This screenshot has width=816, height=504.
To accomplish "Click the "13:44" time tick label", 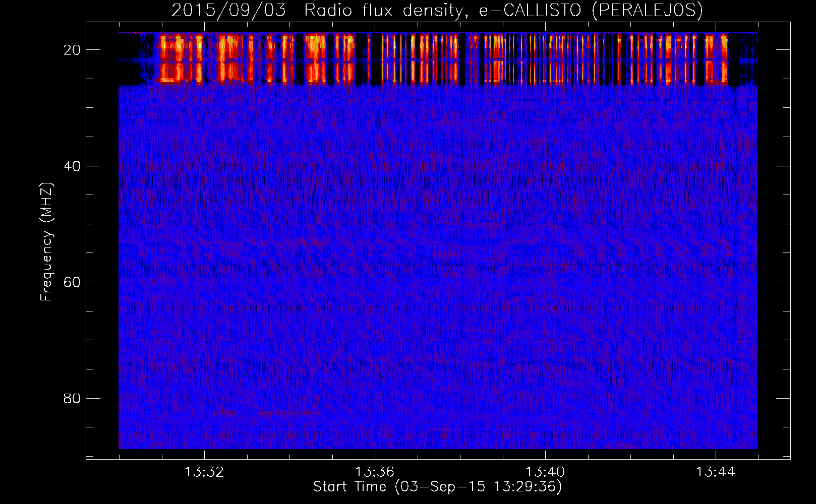I will click(716, 472).
